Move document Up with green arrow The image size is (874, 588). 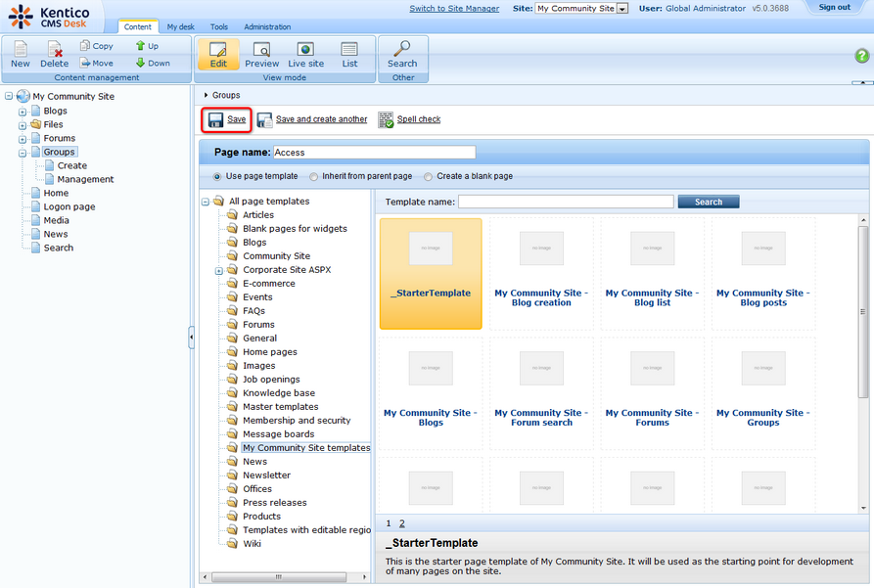141,46
